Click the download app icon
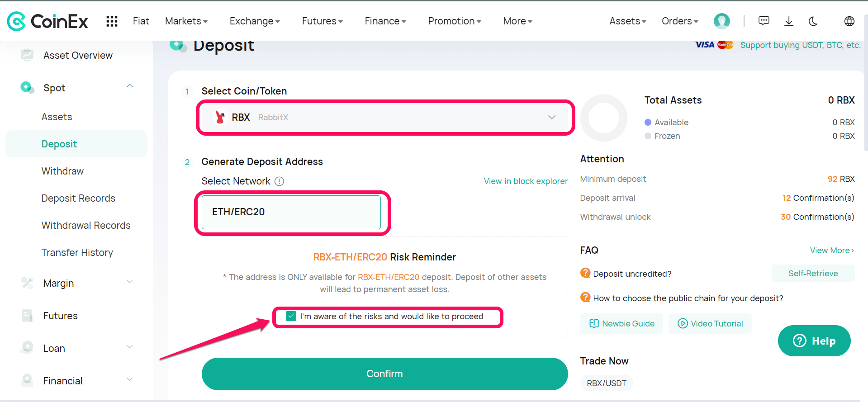868x402 pixels. [788, 21]
